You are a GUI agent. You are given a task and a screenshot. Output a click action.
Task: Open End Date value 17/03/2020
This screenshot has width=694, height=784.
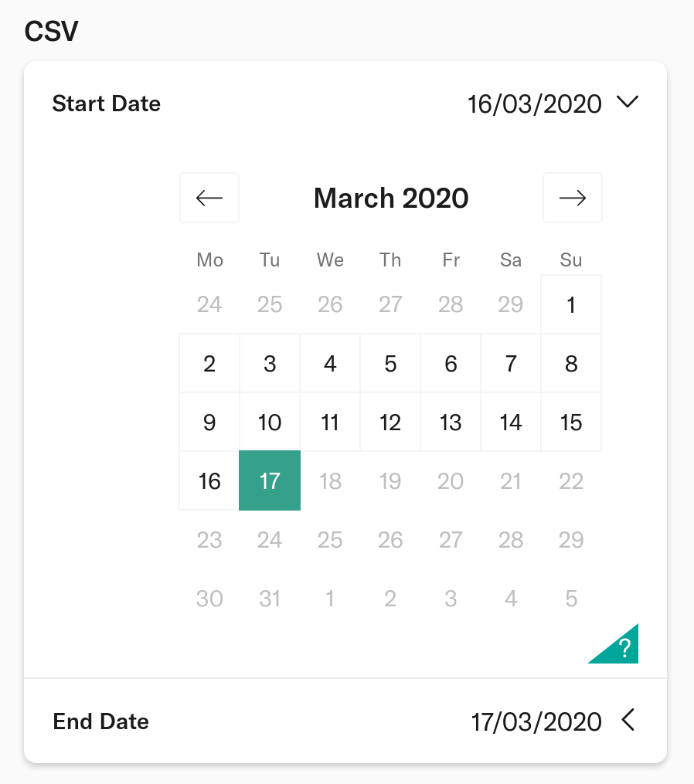click(x=536, y=722)
